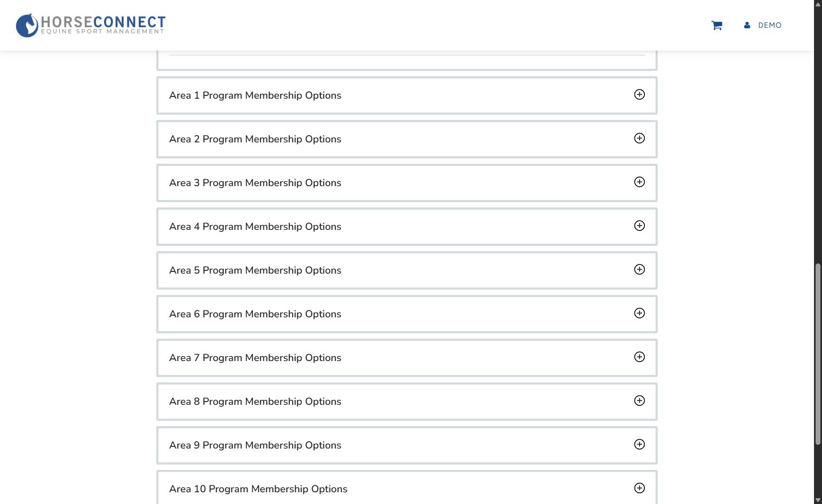Viewport: 822px width, 504px height.
Task: Open the shopping cart icon
Action: [x=716, y=26]
